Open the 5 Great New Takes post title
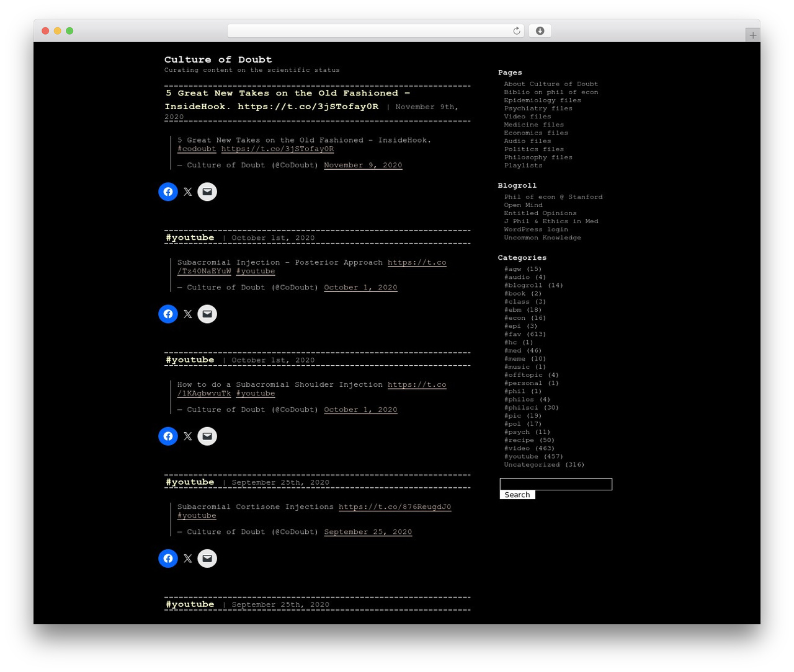794x672 pixels. click(287, 100)
